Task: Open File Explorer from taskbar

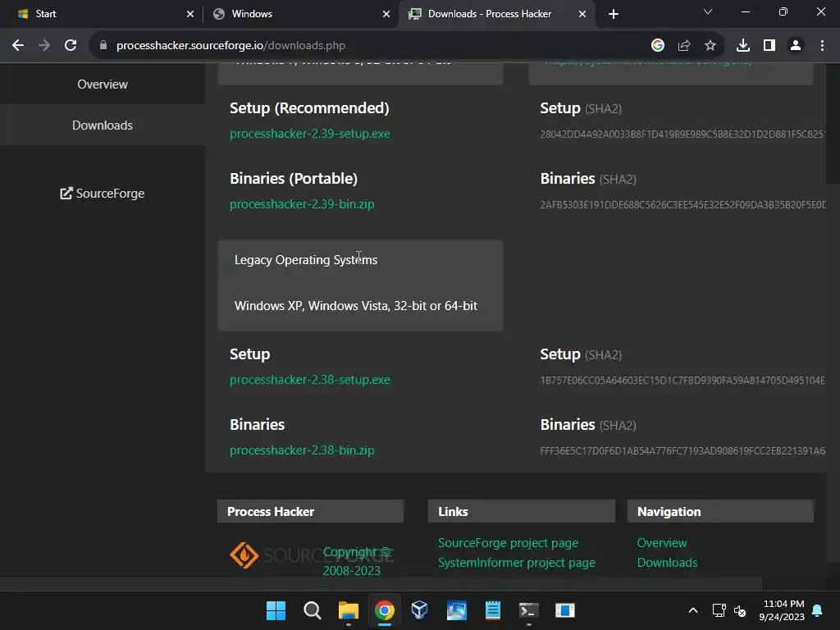Action: pyautogui.click(x=348, y=610)
